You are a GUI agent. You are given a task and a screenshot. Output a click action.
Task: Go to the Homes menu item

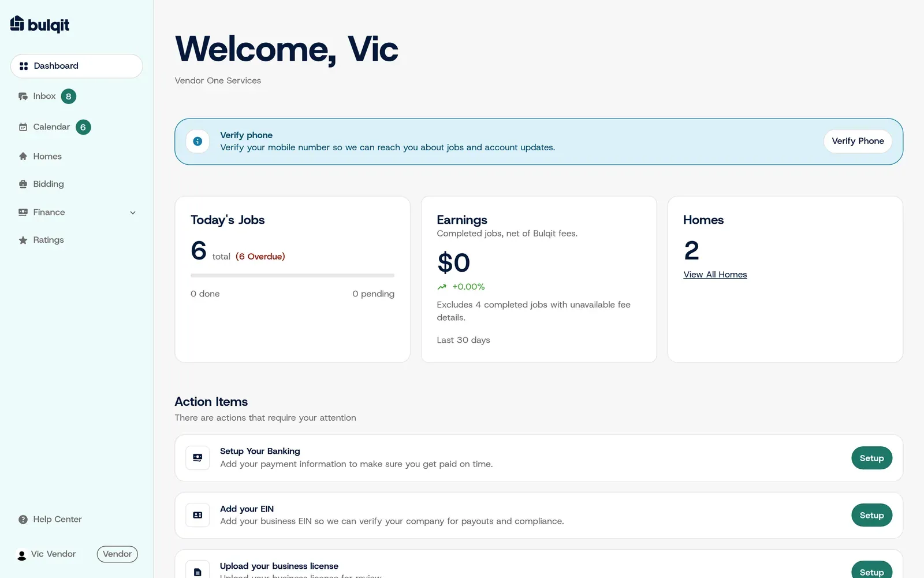[x=76, y=157]
